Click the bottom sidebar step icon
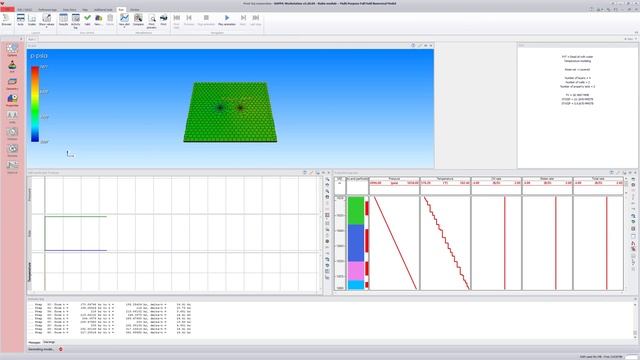The height and width of the screenshot is (360, 640). point(12,167)
